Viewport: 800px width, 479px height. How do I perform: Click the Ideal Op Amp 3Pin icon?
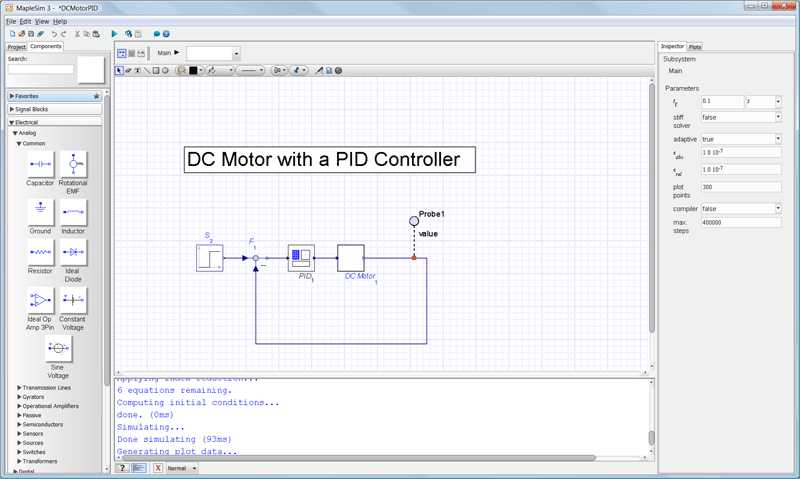[40, 300]
